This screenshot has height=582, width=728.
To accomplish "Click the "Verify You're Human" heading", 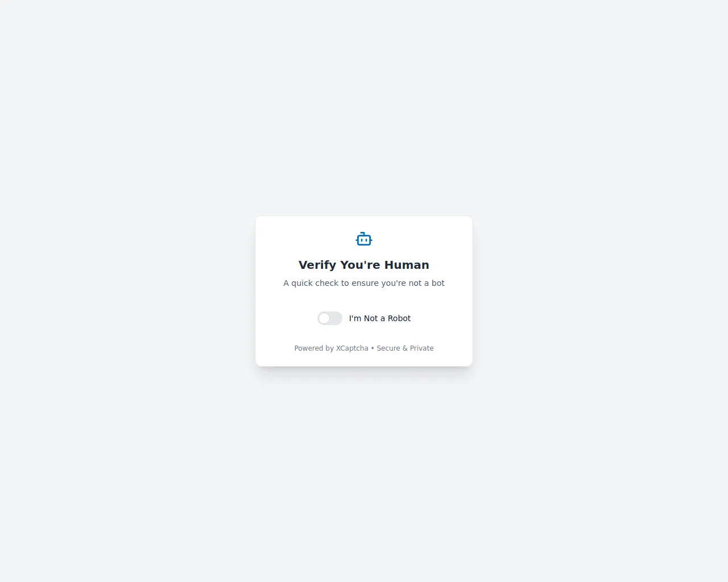I will [x=364, y=265].
